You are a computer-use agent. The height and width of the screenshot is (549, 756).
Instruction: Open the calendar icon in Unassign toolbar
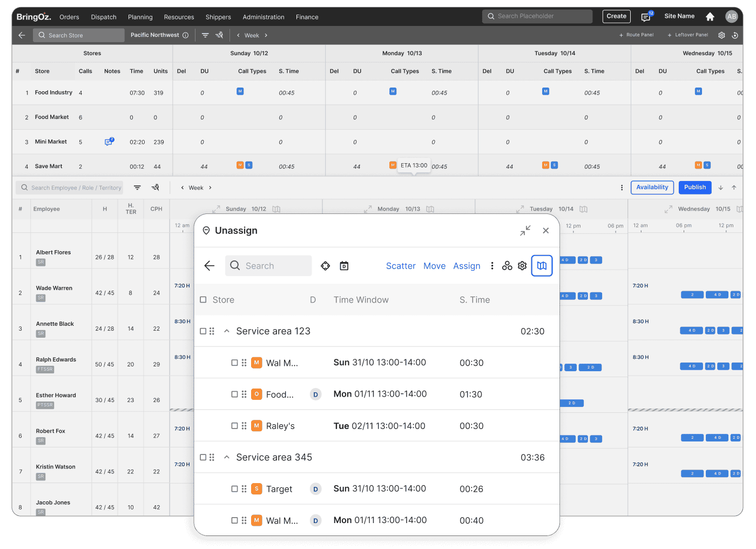344,266
